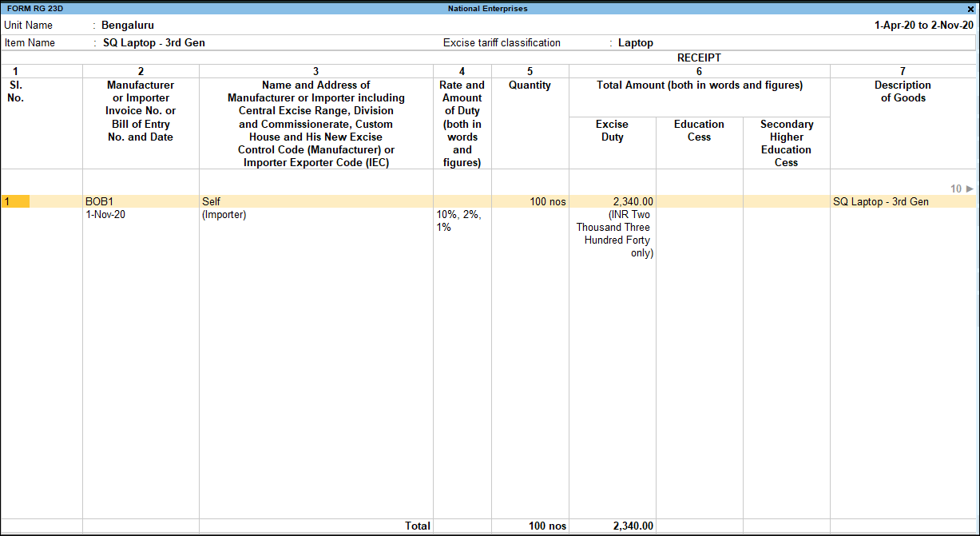Click the Sl. No. column header
The width and height of the screenshot is (980, 536).
pos(16,92)
